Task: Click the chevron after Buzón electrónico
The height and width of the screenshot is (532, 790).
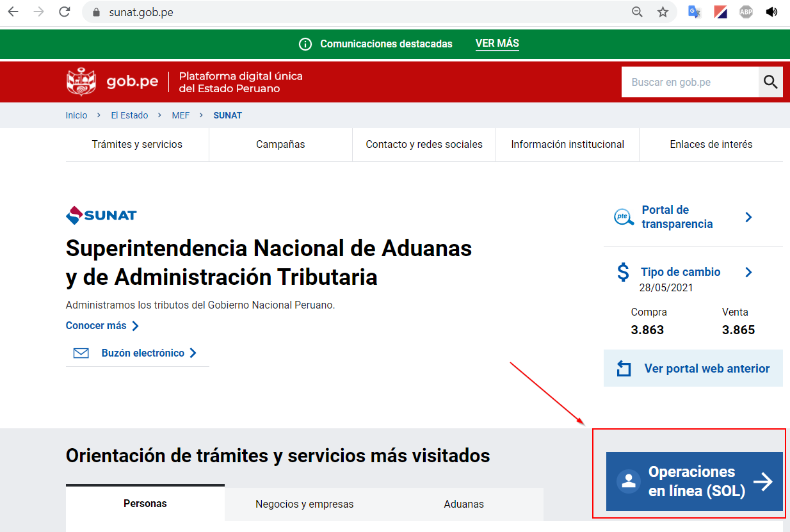Action: pos(193,353)
